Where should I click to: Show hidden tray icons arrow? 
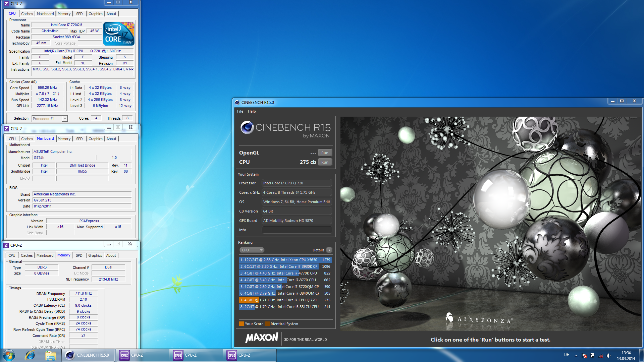tap(576, 356)
